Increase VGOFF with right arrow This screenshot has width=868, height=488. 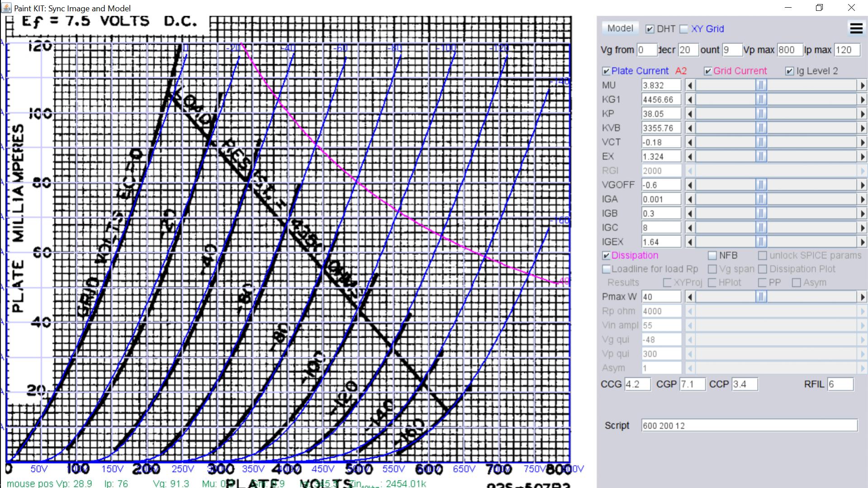(863, 185)
